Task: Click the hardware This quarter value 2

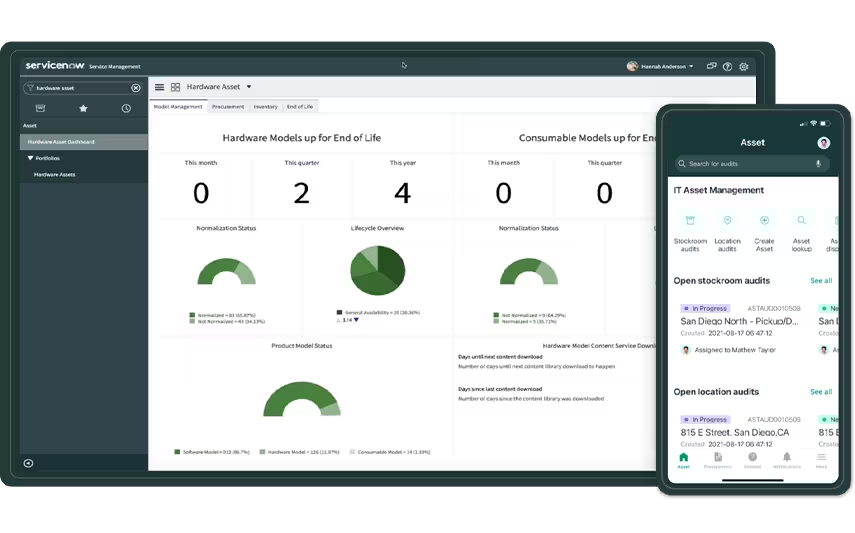Action: 302,193
